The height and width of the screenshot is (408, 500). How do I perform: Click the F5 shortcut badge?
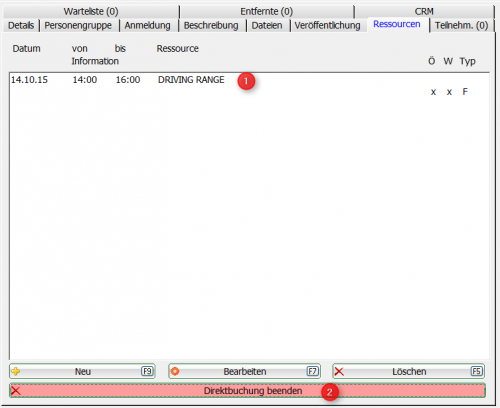(x=477, y=371)
